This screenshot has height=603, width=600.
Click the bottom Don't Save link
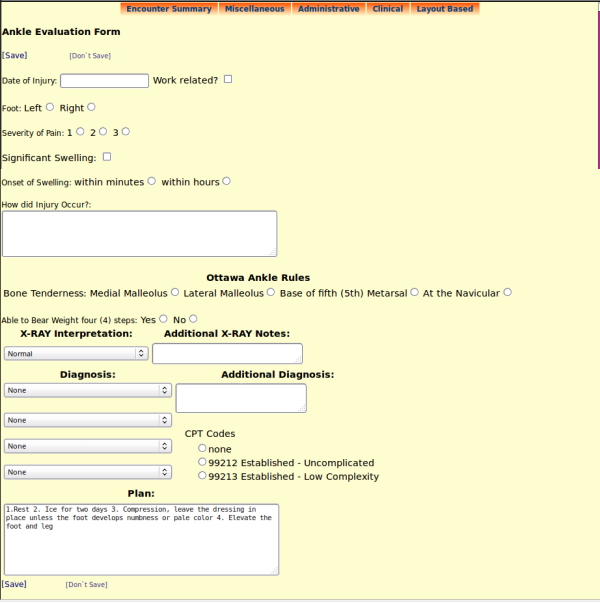click(86, 584)
